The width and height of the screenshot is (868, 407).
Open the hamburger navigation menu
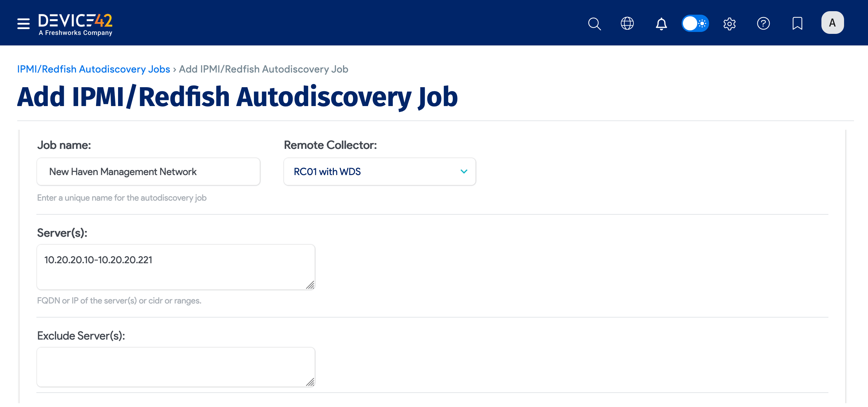coord(23,23)
